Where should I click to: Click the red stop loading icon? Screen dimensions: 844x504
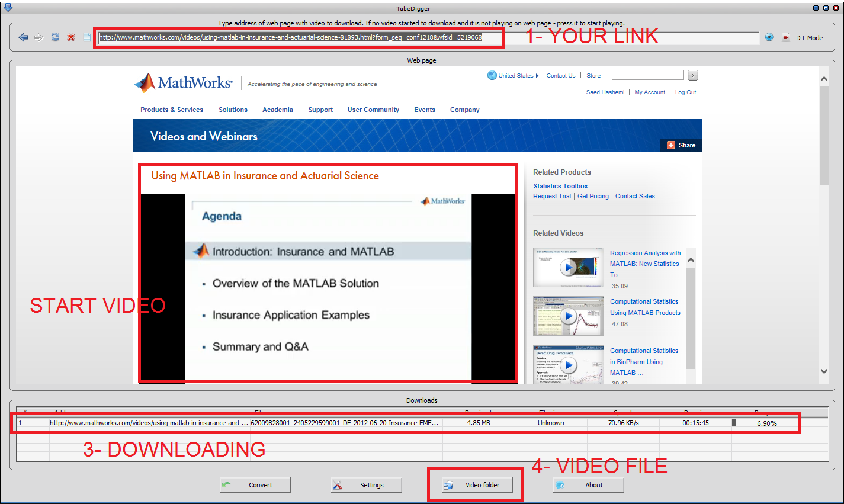click(x=71, y=37)
